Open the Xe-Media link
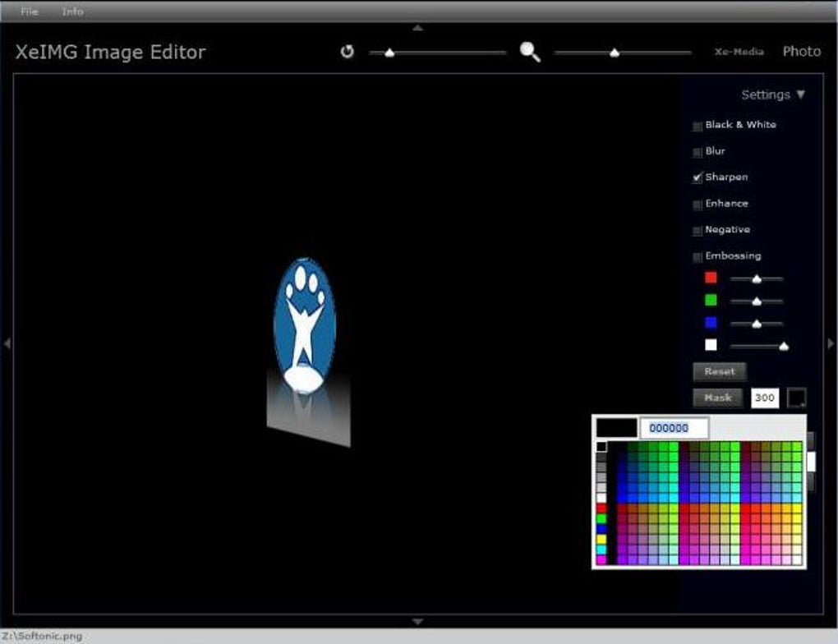838x644 pixels. click(739, 52)
